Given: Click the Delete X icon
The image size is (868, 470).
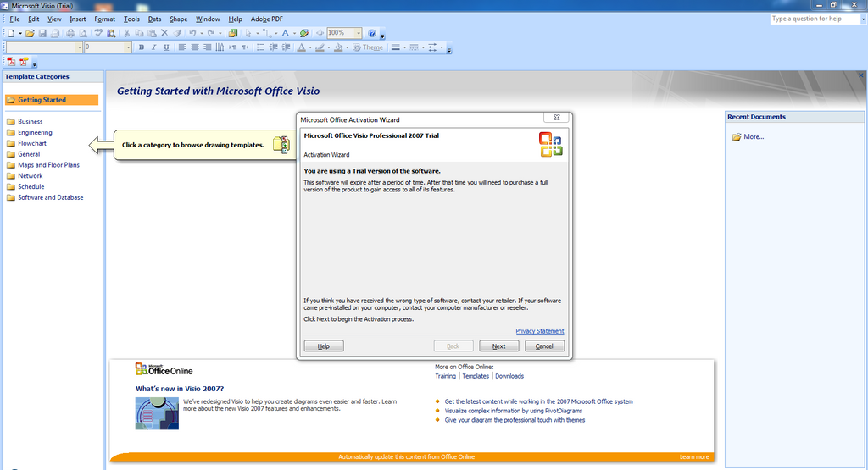Looking at the screenshot, I should [164, 33].
